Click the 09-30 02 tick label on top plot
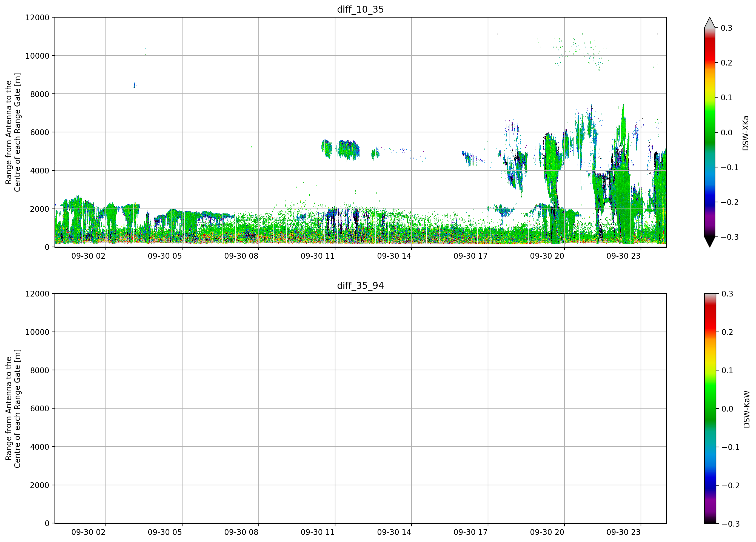756x542 pixels. pos(88,256)
